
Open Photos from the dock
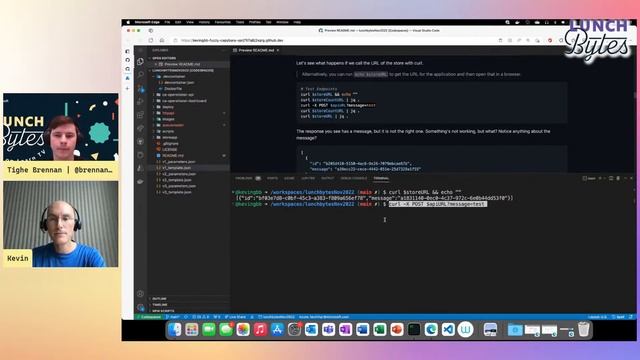(243, 329)
